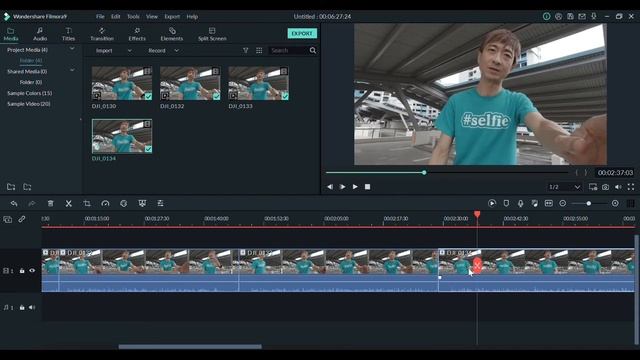Open the Help menu
The width and height of the screenshot is (640, 360).
pyautogui.click(x=192, y=17)
